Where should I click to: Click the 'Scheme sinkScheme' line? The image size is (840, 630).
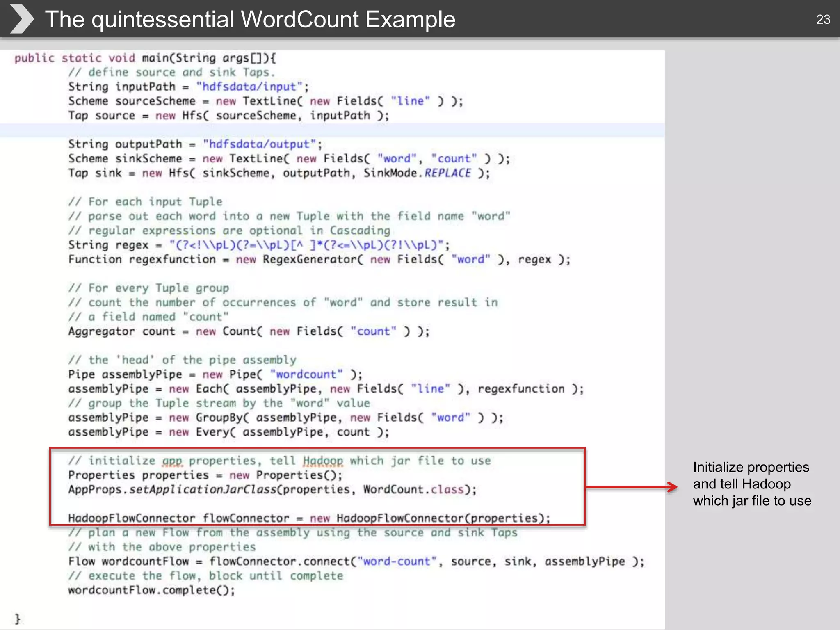pos(289,158)
